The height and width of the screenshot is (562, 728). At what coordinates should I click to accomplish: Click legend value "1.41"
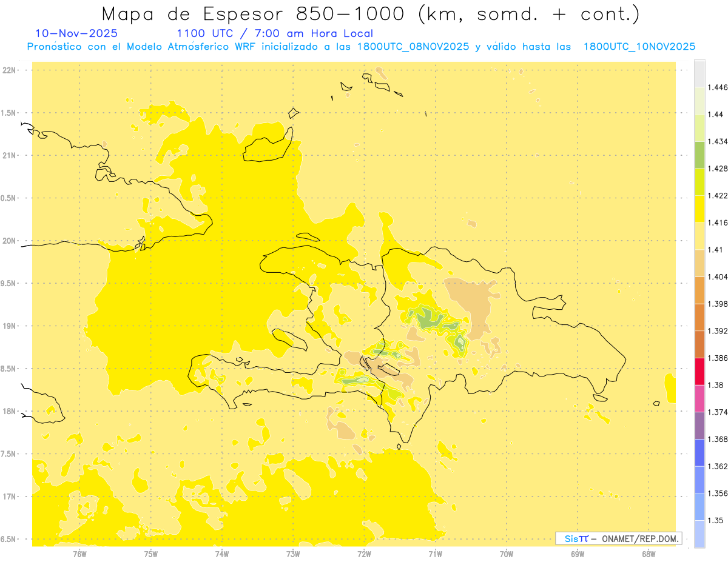pos(715,250)
